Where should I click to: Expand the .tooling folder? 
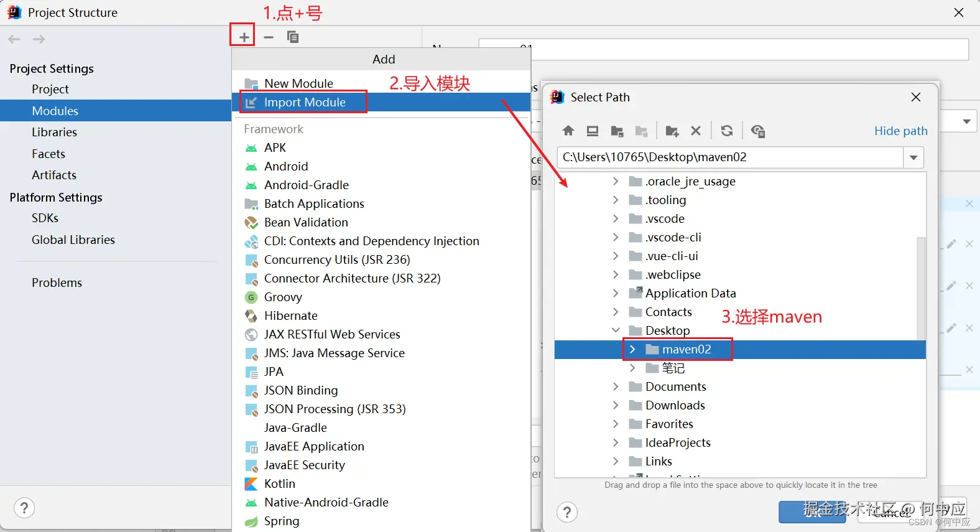616,200
